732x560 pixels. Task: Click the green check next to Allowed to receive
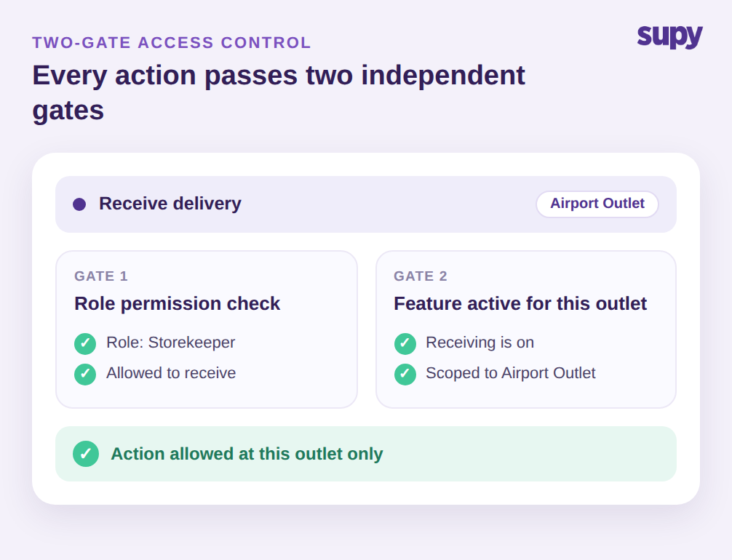[85, 375]
